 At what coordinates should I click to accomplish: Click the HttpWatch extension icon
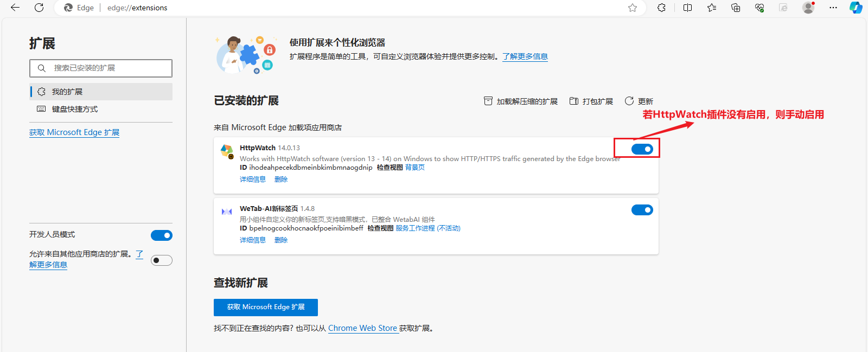point(227,151)
